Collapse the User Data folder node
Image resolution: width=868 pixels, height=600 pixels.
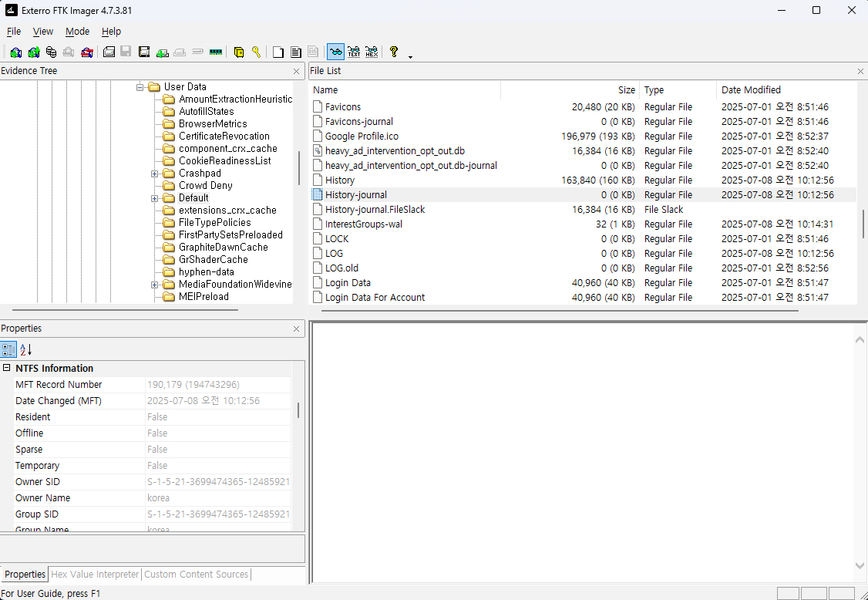click(141, 87)
